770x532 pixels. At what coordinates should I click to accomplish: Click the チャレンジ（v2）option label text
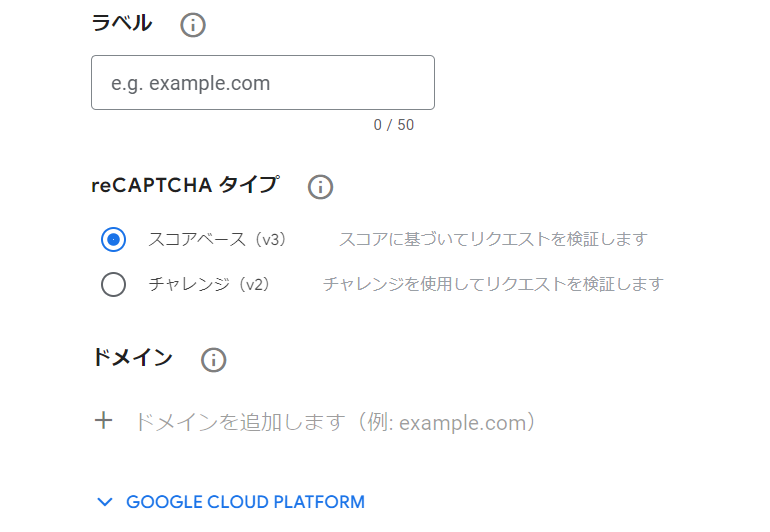tap(210, 284)
